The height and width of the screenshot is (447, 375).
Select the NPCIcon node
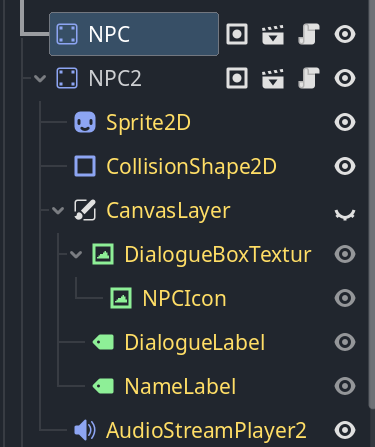point(184,298)
